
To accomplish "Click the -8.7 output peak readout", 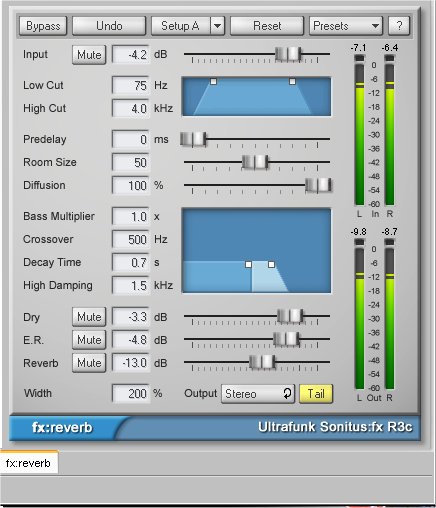I will [x=390, y=232].
